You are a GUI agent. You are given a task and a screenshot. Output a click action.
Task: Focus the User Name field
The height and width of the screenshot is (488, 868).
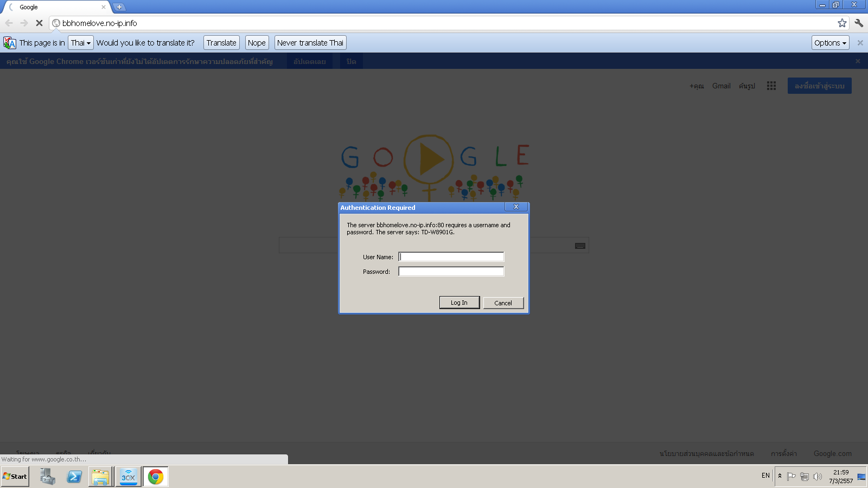tap(451, 257)
